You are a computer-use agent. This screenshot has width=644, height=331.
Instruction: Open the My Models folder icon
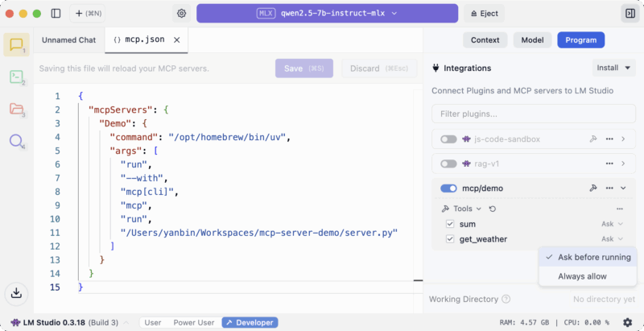click(x=15, y=109)
